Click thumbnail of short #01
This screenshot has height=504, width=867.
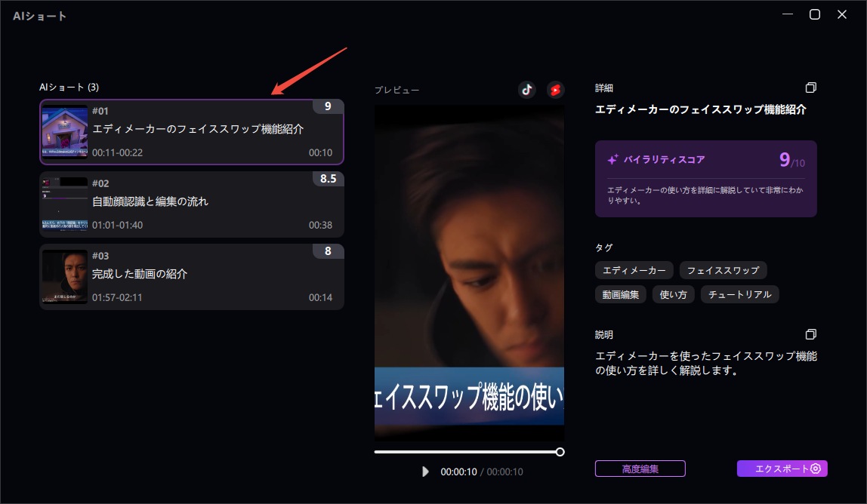(65, 131)
